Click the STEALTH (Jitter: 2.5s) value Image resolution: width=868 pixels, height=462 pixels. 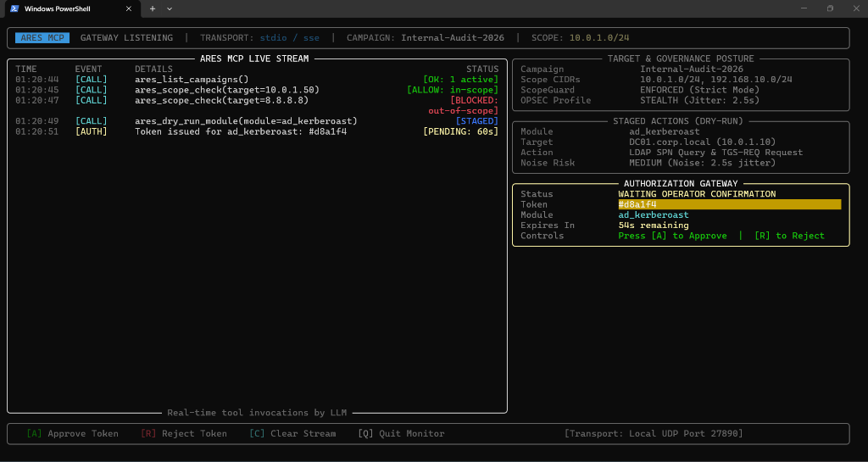[x=699, y=100]
